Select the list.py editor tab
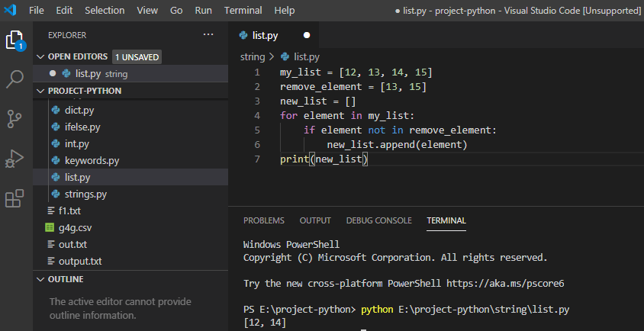 [273, 35]
